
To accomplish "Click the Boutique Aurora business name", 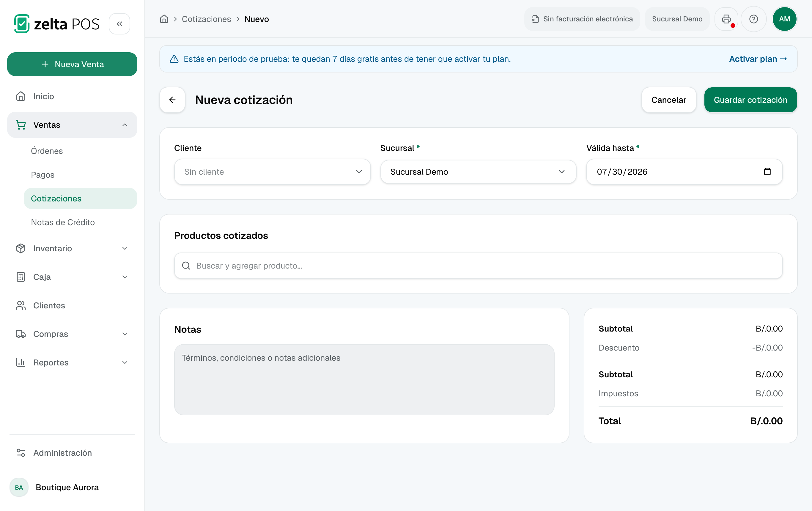I will (67, 488).
